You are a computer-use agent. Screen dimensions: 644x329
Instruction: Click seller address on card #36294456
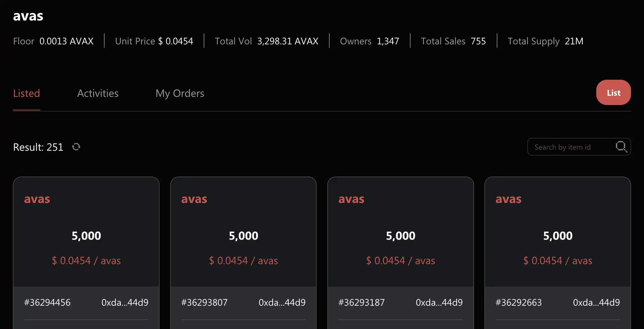125,302
